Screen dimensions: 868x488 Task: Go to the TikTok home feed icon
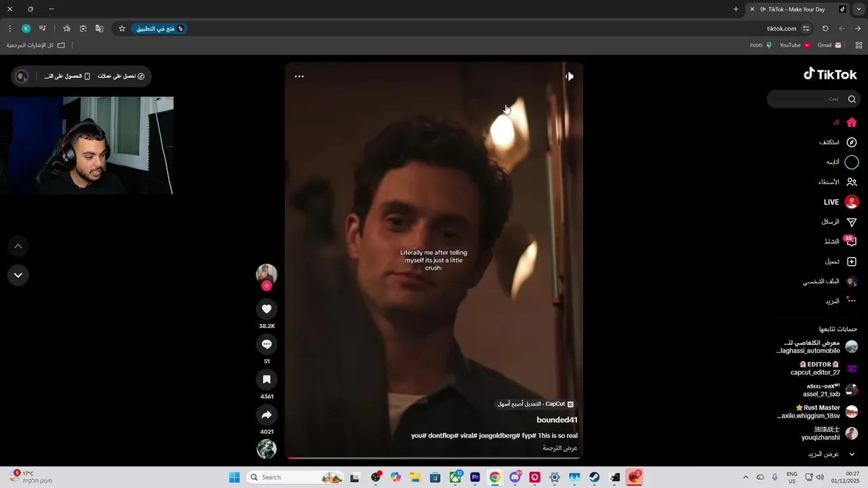[852, 123]
